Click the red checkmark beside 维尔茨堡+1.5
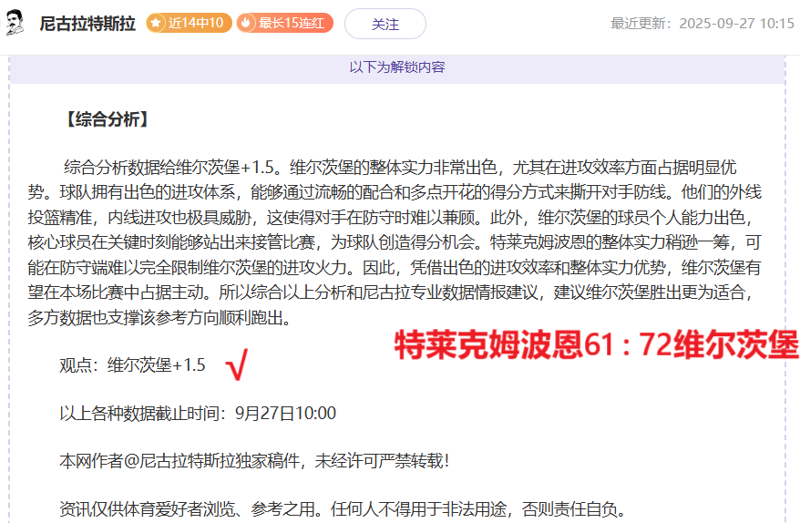Image resolution: width=800 pixels, height=523 pixels. pyautogui.click(x=238, y=367)
